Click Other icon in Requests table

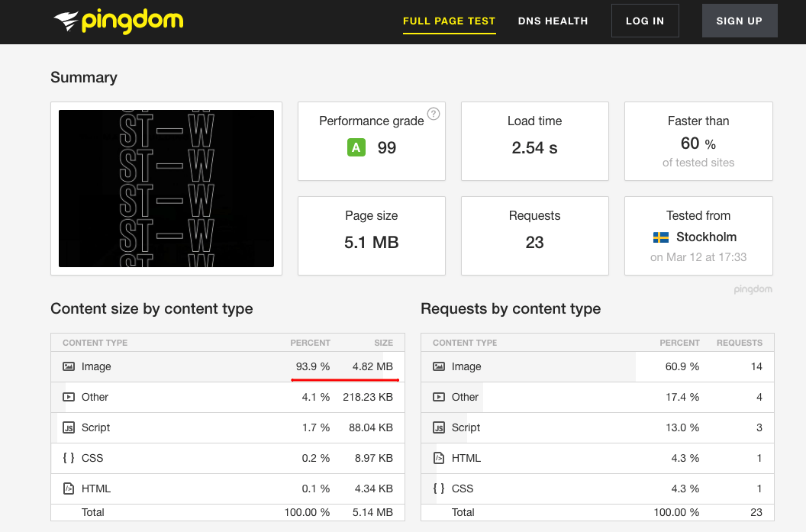point(438,397)
